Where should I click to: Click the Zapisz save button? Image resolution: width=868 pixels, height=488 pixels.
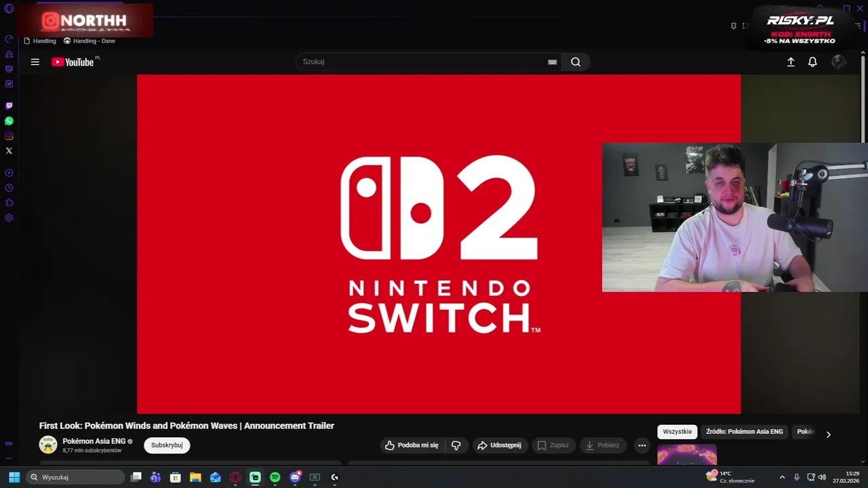553,445
